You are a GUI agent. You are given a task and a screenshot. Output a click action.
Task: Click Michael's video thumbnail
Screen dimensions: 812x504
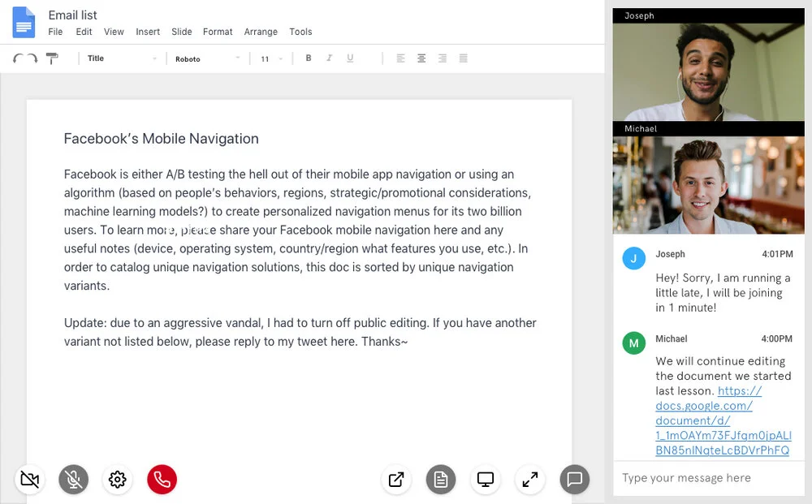(708, 185)
